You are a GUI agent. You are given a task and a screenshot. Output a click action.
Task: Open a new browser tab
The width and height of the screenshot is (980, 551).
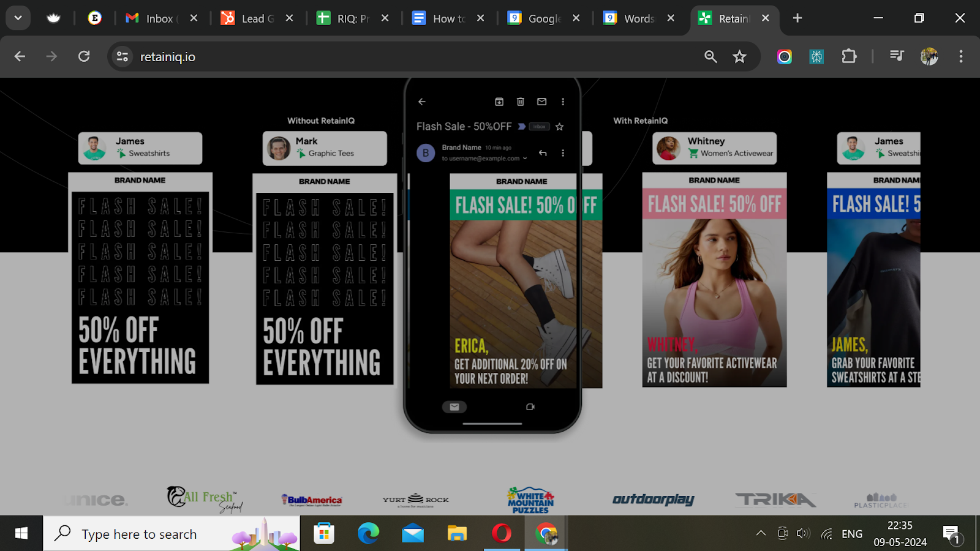(x=797, y=18)
